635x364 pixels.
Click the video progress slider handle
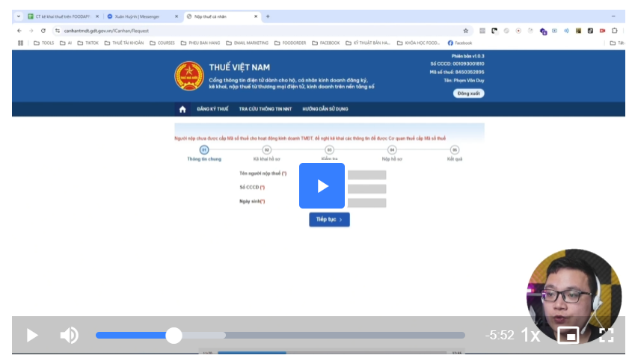[x=174, y=335]
